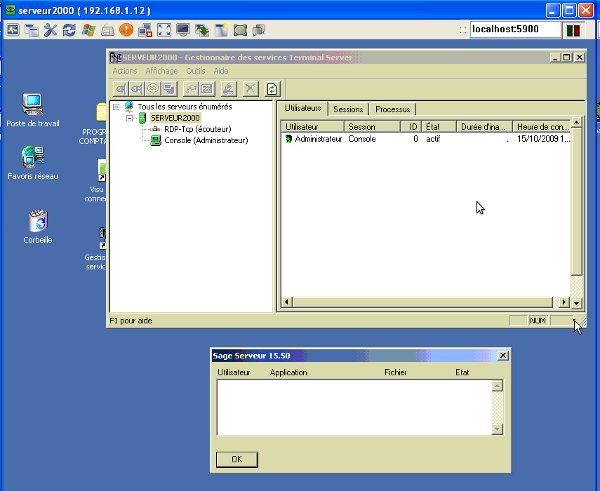Click the Windows flag icon in VNC toolbar
The height and width of the screenshot is (491, 600).
pos(89,31)
